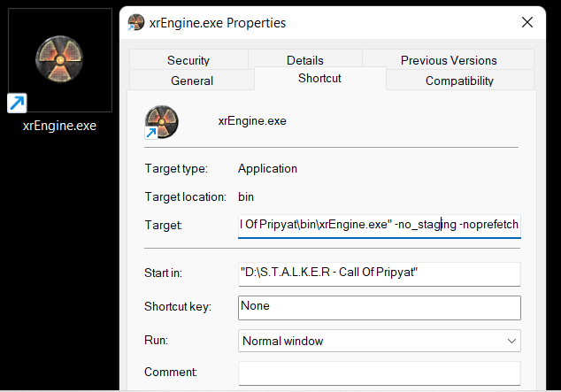Click the shortcut icon inside the Shortcut tab

162,121
